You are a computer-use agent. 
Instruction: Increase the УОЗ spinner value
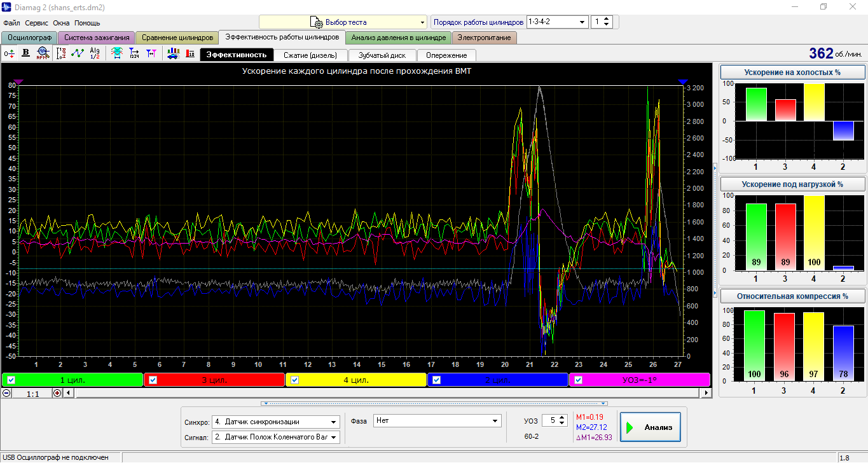tap(561, 417)
